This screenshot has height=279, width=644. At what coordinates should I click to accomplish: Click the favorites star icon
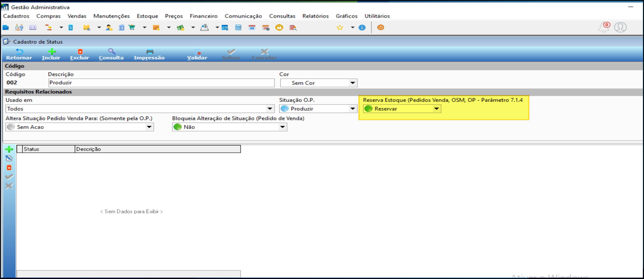[x=340, y=27]
